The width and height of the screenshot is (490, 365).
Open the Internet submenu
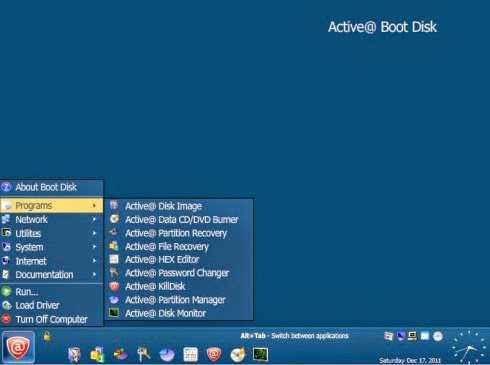coord(52,261)
